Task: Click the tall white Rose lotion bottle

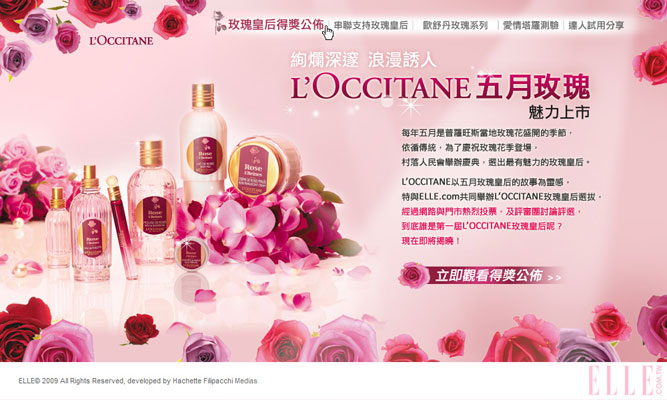Action: tap(203, 145)
